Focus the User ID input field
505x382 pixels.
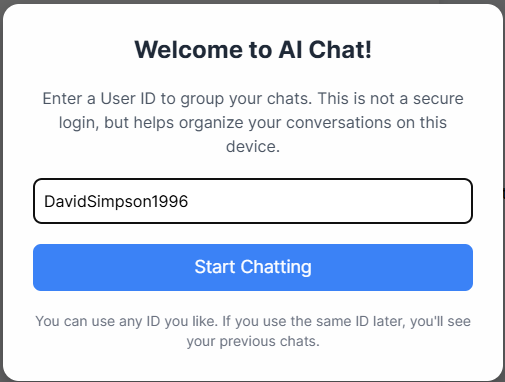click(x=253, y=201)
